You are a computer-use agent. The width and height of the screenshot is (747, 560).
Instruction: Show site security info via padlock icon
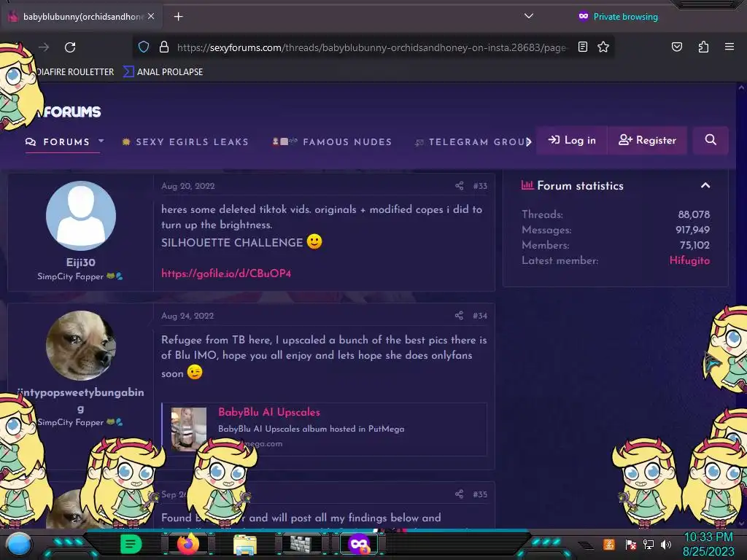point(164,47)
